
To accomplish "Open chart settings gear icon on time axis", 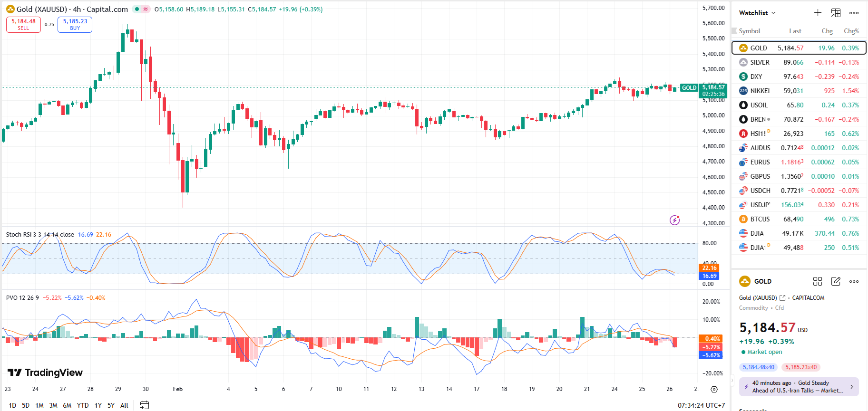I will [x=714, y=389].
